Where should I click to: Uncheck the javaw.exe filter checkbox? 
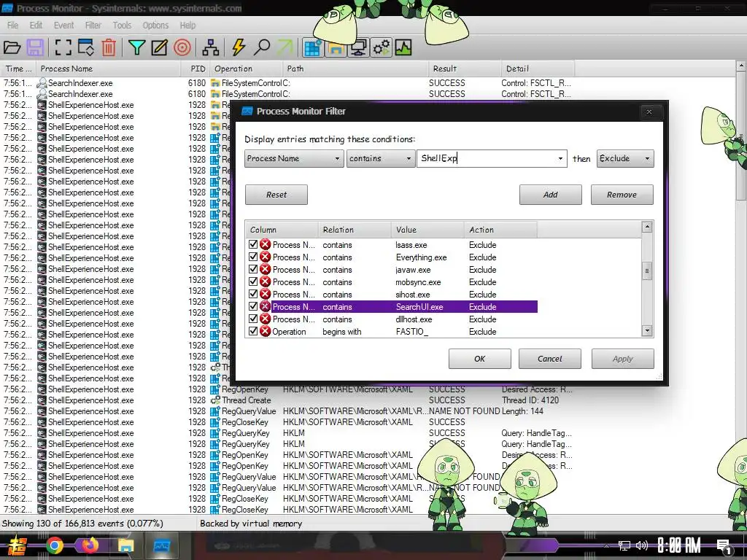[x=253, y=269]
